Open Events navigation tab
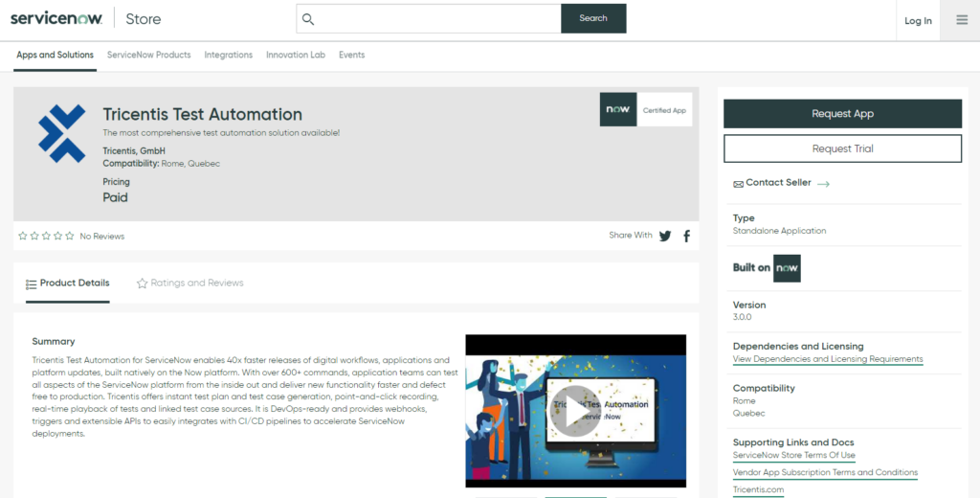This screenshot has width=980, height=498. pos(352,55)
